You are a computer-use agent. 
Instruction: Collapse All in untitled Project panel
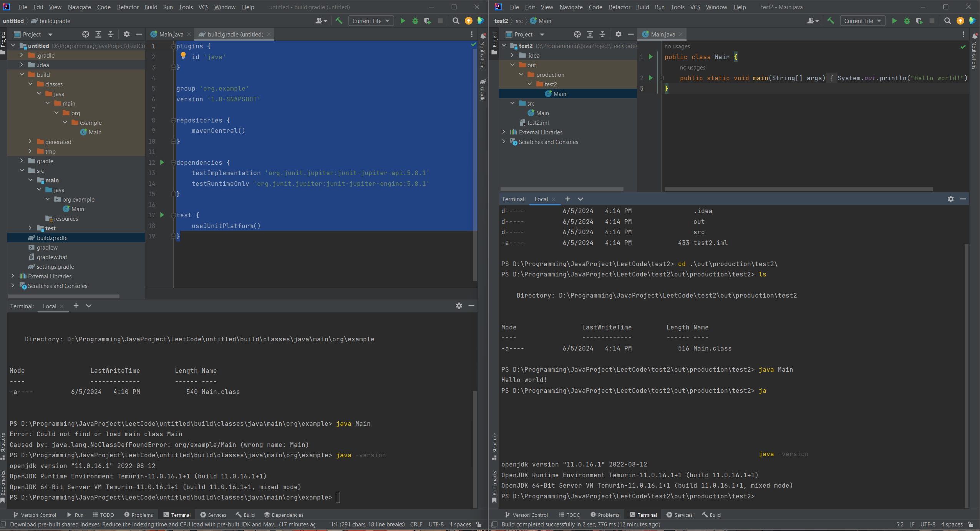coord(111,35)
